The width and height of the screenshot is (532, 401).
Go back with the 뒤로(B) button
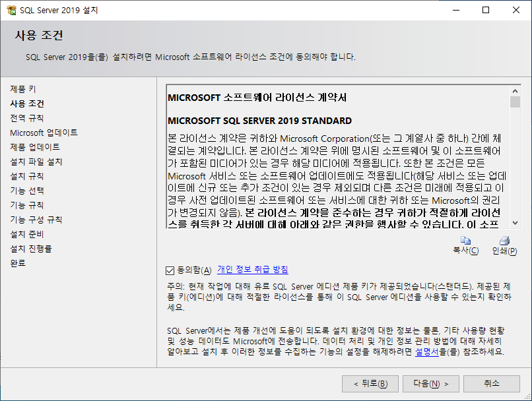click(x=370, y=384)
